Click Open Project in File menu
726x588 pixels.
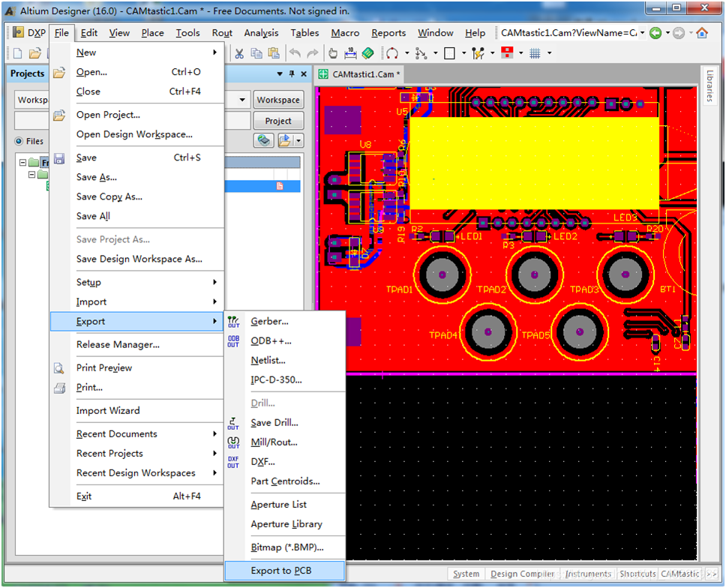[x=137, y=115]
